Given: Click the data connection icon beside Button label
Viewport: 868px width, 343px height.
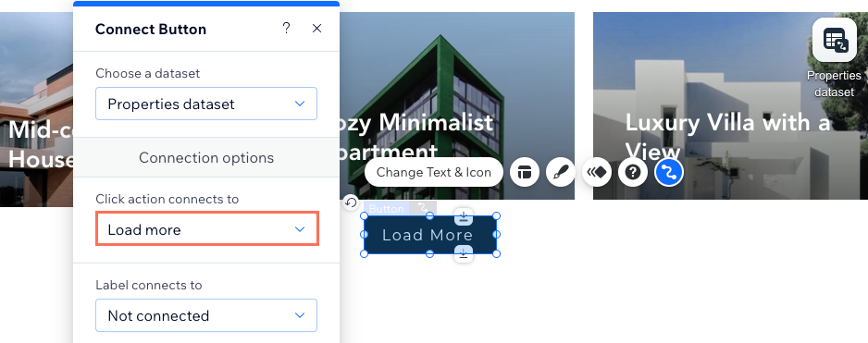Looking at the screenshot, I should click(423, 208).
